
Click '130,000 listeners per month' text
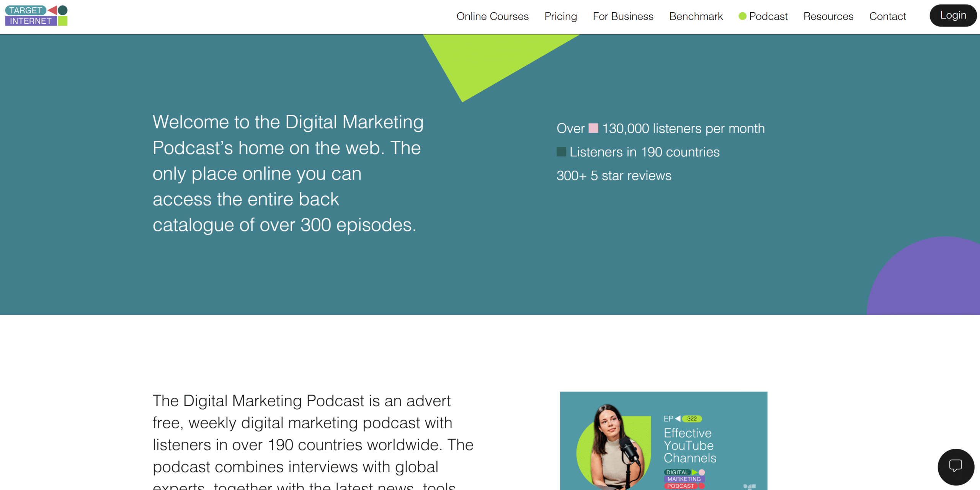(683, 129)
